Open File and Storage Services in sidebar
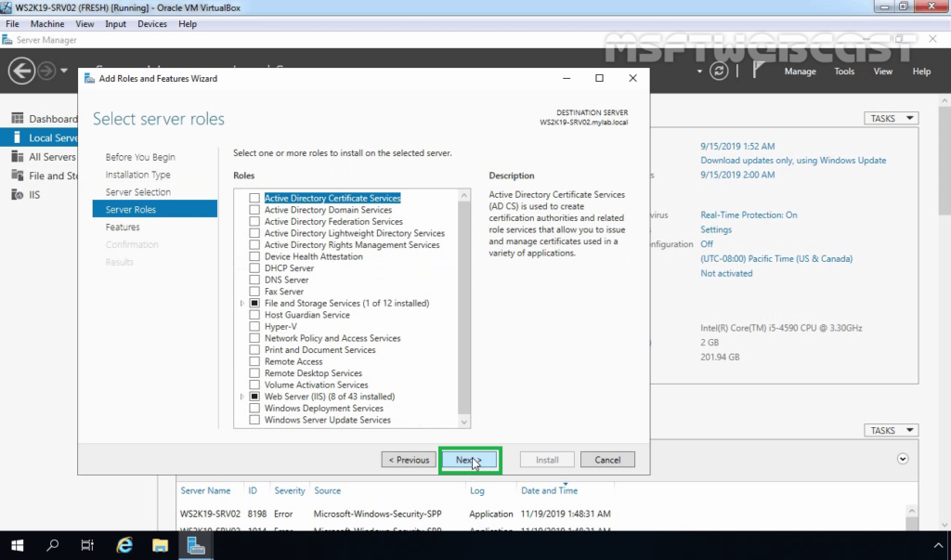Image resolution: width=951 pixels, height=560 pixels. (x=45, y=176)
